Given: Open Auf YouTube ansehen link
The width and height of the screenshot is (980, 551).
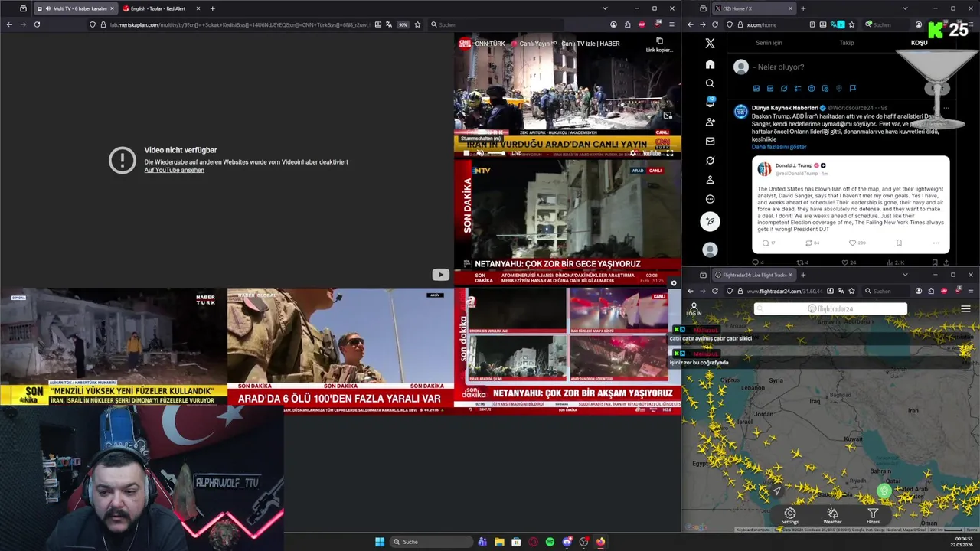Looking at the screenshot, I should click(174, 170).
